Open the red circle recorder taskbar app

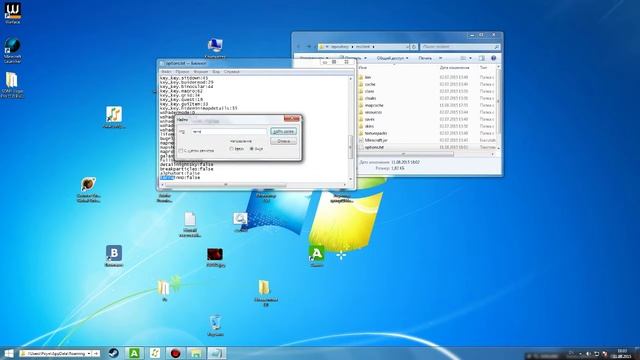click(x=176, y=353)
